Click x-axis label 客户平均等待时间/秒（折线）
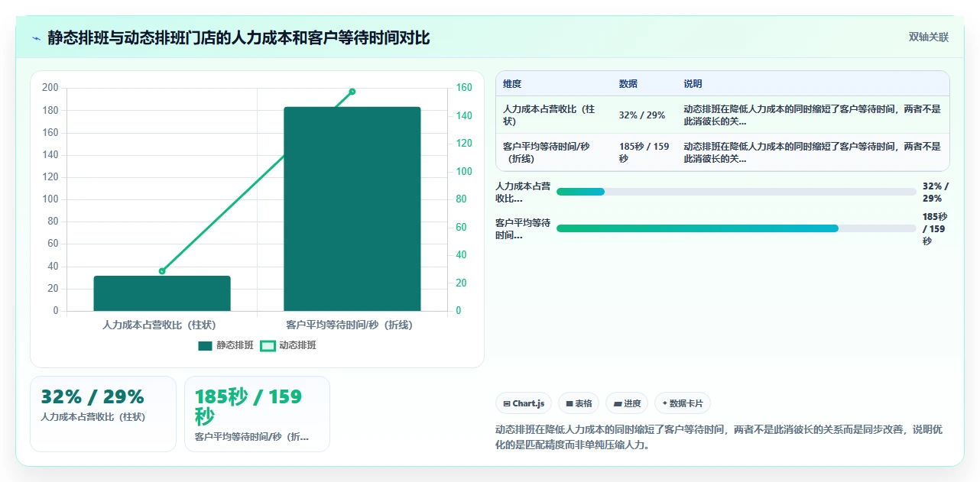980x482 pixels. pyautogui.click(x=349, y=325)
